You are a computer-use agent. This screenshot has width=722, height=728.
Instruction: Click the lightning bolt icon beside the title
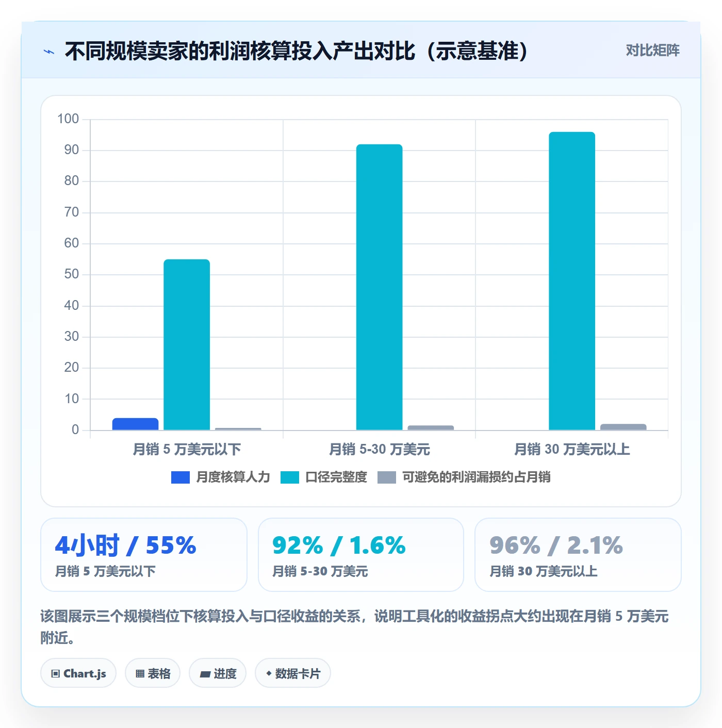(x=49, y=52)
